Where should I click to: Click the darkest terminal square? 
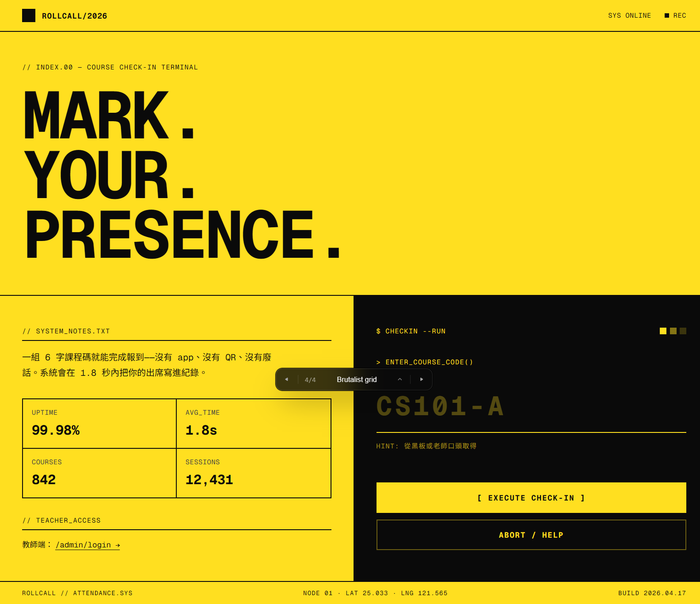pos(683,331)
